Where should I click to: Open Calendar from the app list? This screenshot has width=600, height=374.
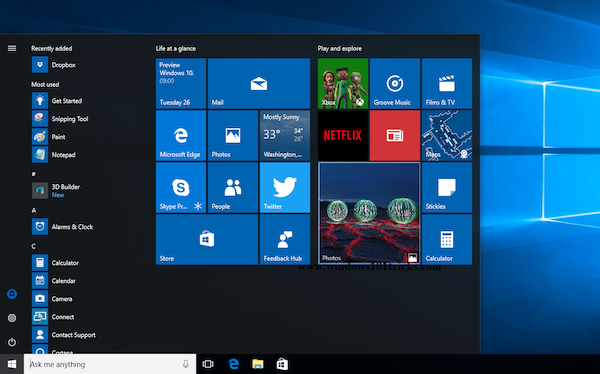[x=54, y=281]
